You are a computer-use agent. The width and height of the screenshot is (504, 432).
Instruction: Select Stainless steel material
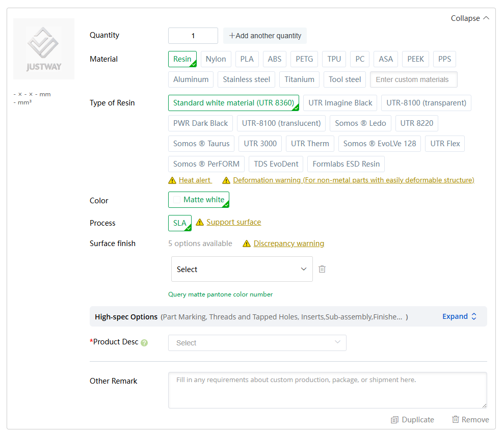(x=246, y=79)
